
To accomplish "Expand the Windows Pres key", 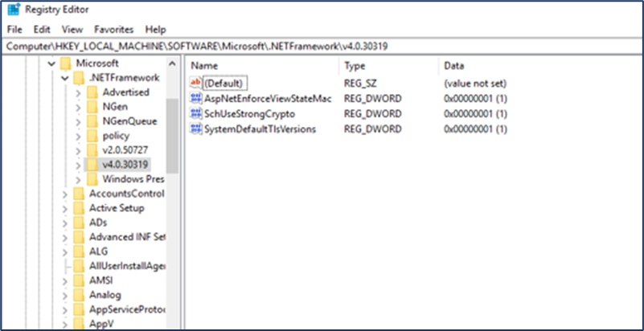I will pyautogui.click(x=78, y=179).
